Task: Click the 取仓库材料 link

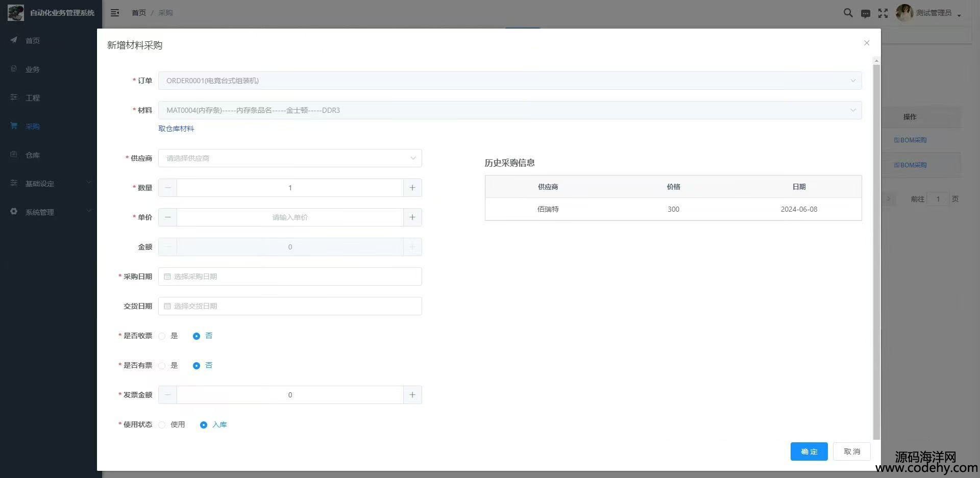Action: (176, 129)
